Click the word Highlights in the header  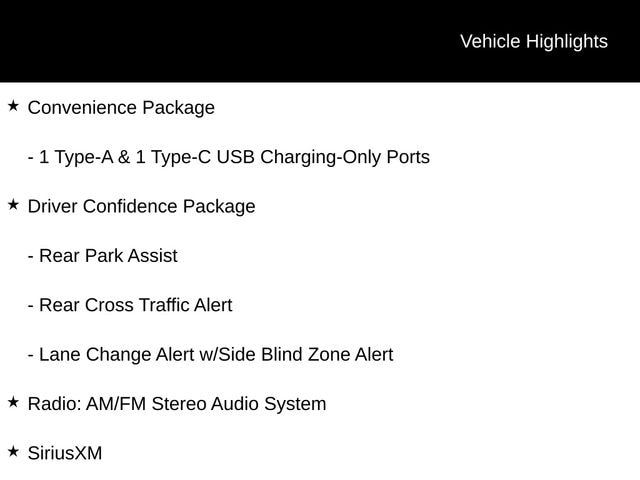pos(565,41)
